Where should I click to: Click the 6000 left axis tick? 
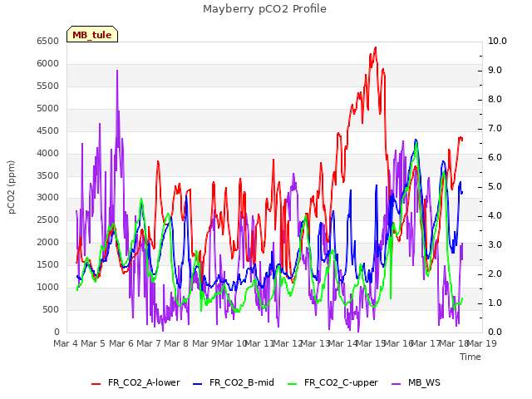(x=48, y=63)
